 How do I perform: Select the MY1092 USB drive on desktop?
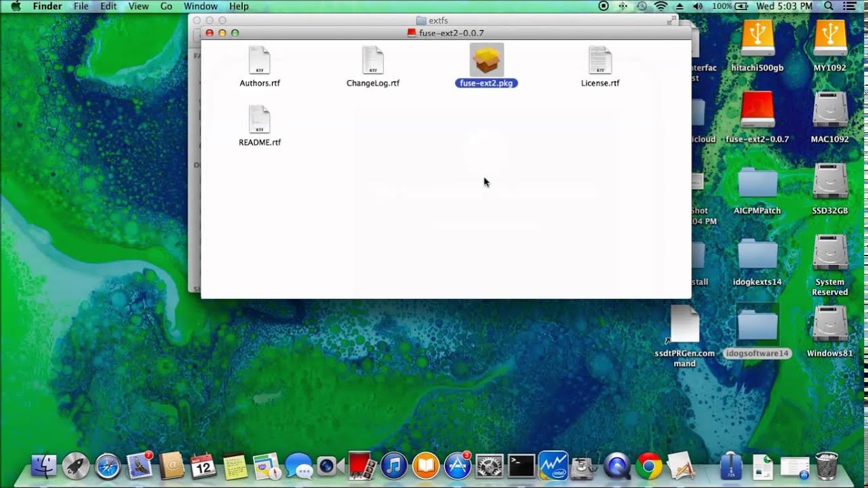pyautogui.click(x=830, y=39)
